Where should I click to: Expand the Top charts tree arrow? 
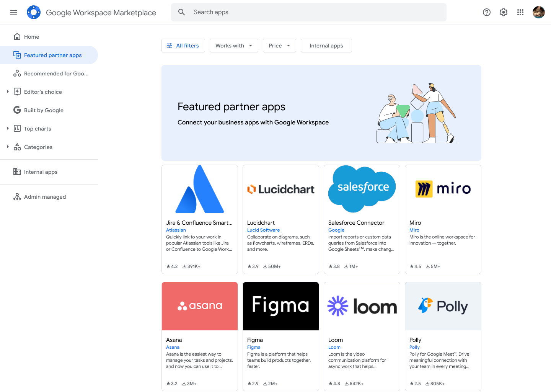point(8,128)
